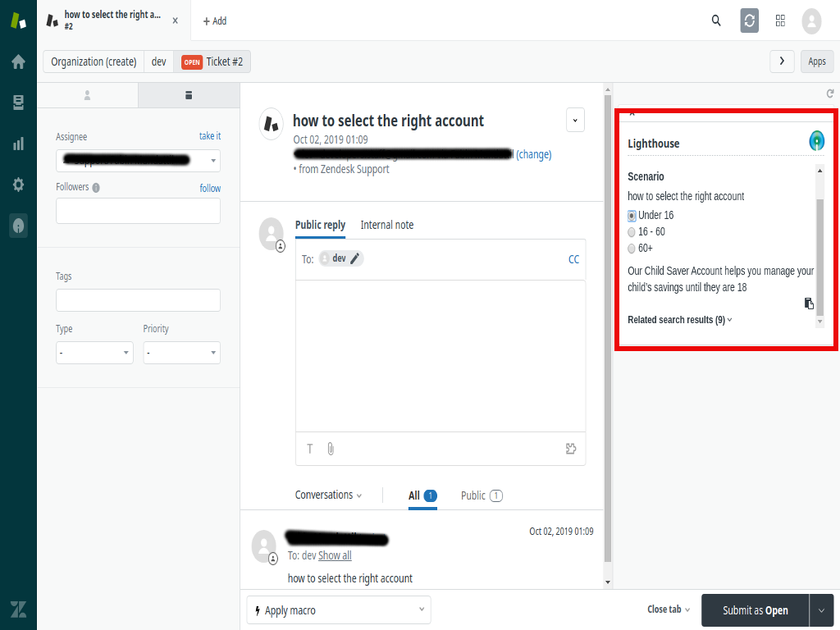The image size is (840, 630).
Task: Attach a file using the paperclip icon
Action: click(330, 449)
